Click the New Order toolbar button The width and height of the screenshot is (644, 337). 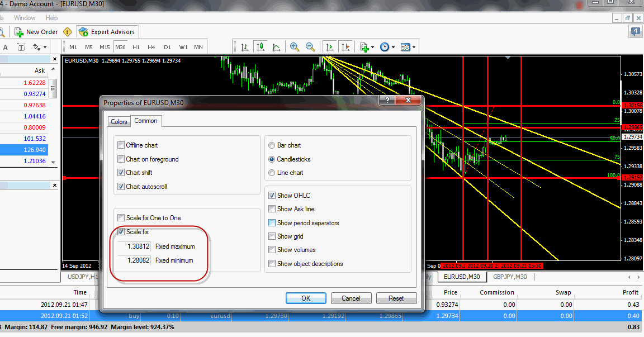click(x=36, y=32)
